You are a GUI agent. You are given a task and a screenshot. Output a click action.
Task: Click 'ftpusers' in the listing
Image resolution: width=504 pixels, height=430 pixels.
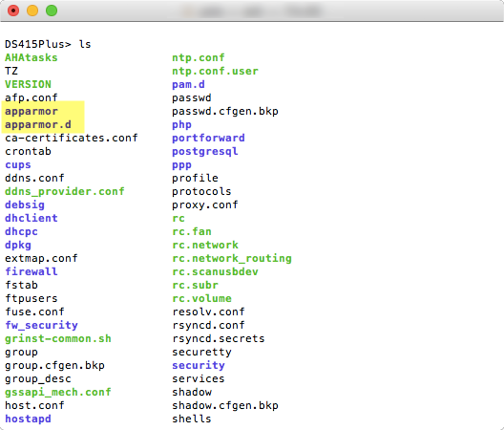pos(31,298)
